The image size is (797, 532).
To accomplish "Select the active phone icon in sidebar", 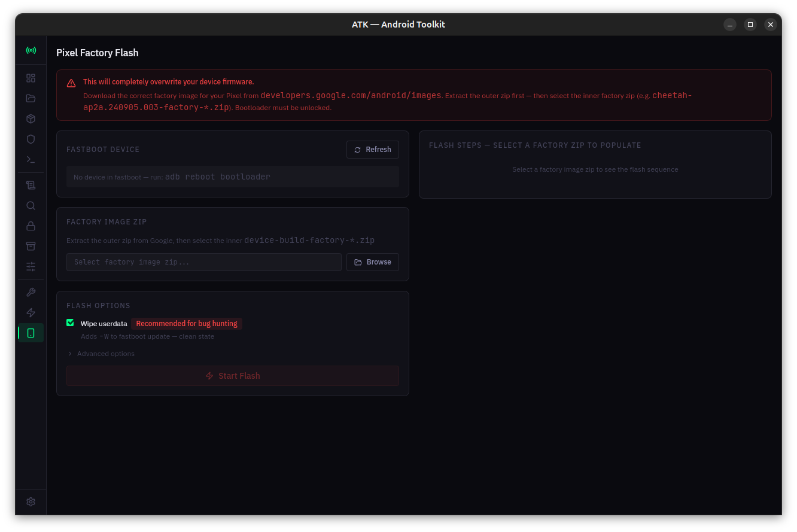I will tap(31, 333).
